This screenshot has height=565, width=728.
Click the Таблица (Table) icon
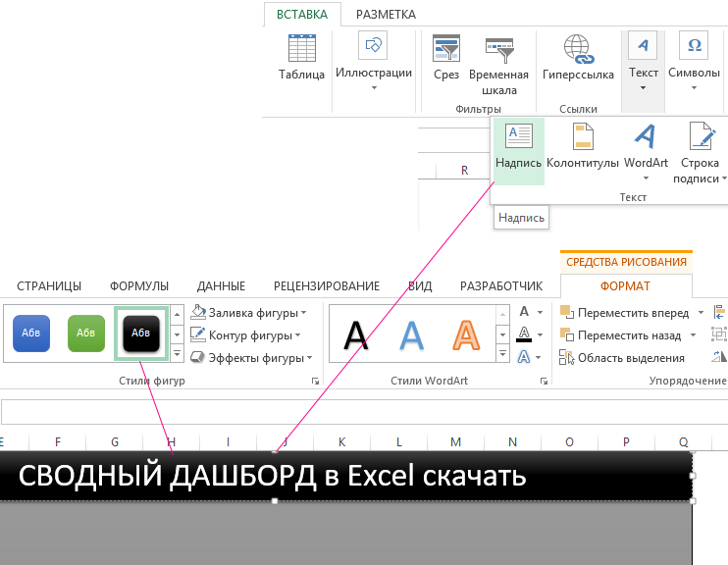[300, 51]
